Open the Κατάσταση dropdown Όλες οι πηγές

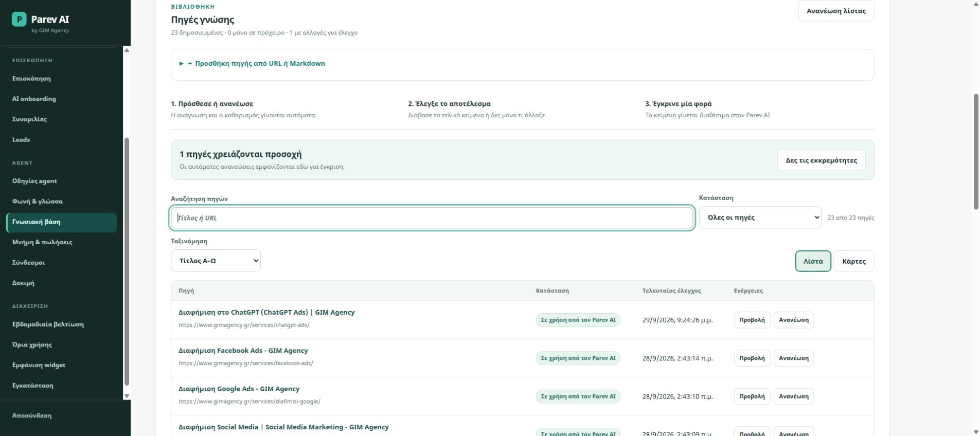pyautogui.click(x=760, y=217)
